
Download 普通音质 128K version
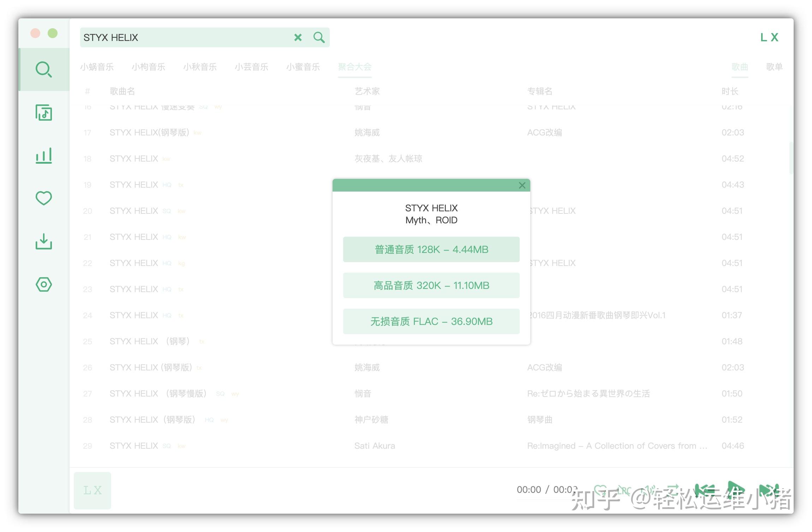pyautogui.click(x=431, y=249)
